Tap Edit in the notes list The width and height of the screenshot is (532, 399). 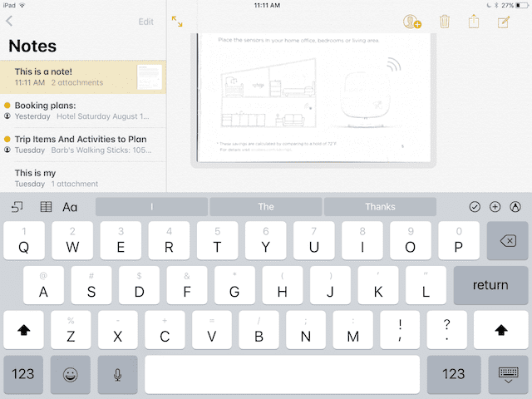click(x=145, y=22)
